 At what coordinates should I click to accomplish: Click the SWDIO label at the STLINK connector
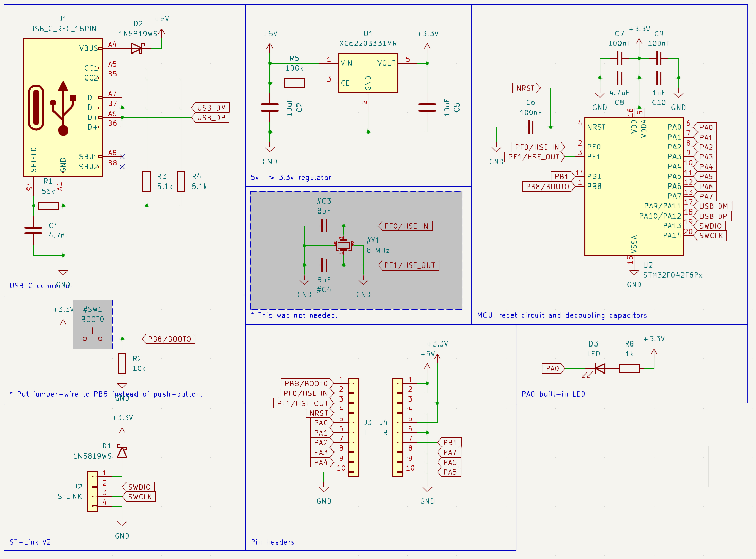pos(139,487)
